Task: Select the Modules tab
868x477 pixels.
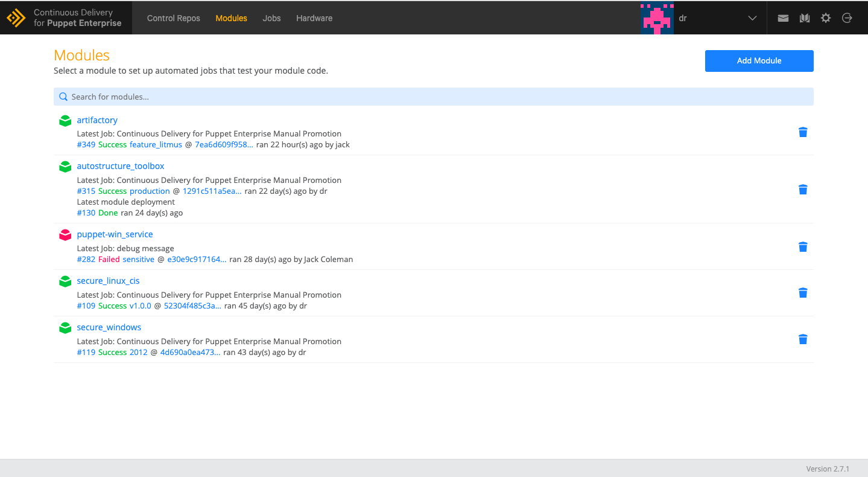Action: point(232,18)
